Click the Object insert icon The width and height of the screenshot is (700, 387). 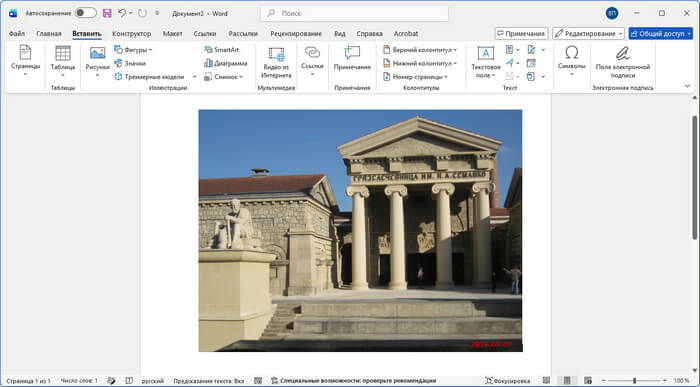(x=531, y=77)
